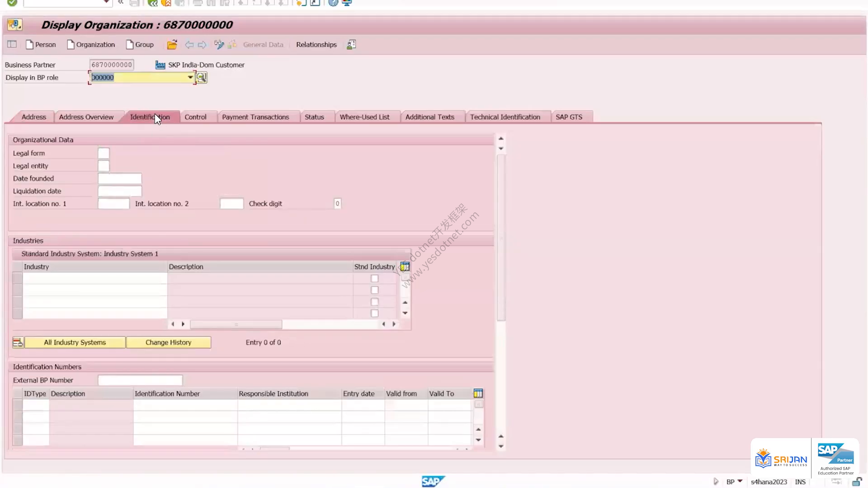Image resolution: width=868 pixels, height=488 pixels.
Task: Switch to the Address tab
Action: coord(34,117)
